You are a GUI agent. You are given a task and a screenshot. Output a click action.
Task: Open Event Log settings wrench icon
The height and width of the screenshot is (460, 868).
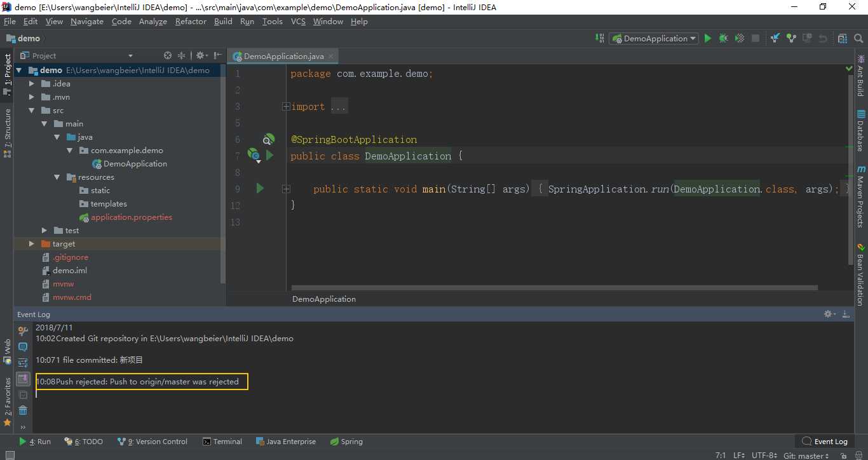[23, 331]
